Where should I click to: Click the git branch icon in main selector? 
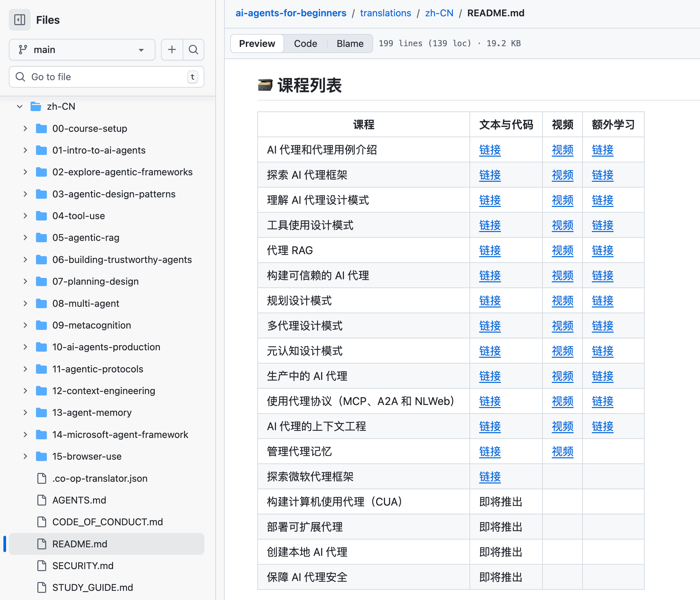pos(23,50)
